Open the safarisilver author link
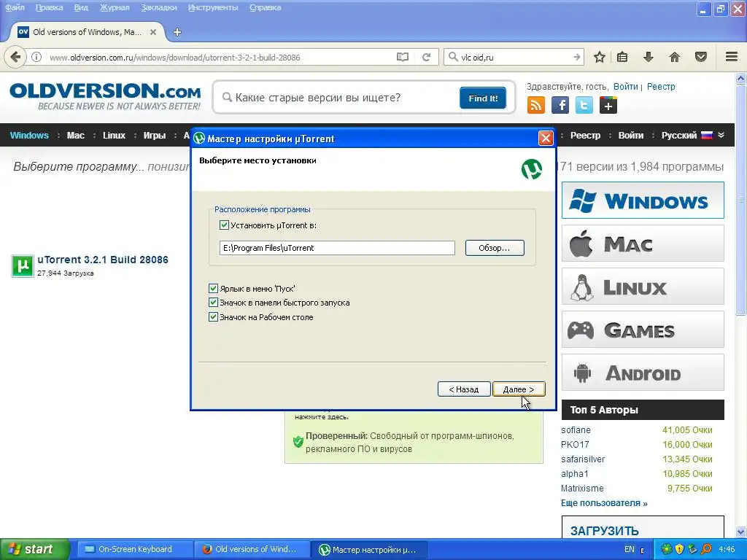 tap(583, 459)
